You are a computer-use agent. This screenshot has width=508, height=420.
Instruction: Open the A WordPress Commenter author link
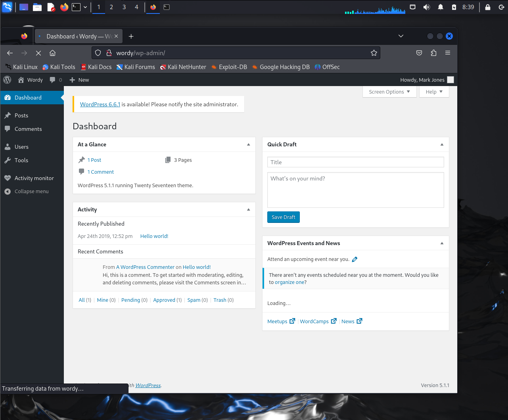pyautogui.click(x=145, y=267)
